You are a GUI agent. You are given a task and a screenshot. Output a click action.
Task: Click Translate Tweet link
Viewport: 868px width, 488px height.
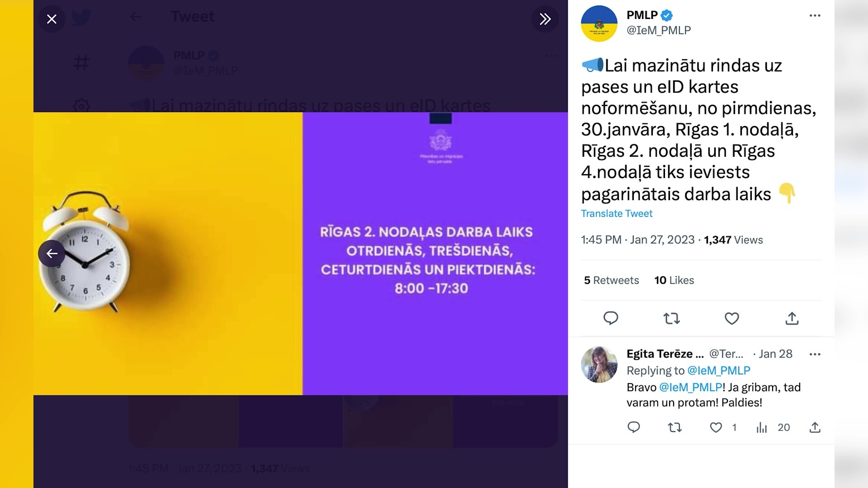pos(617,214)
